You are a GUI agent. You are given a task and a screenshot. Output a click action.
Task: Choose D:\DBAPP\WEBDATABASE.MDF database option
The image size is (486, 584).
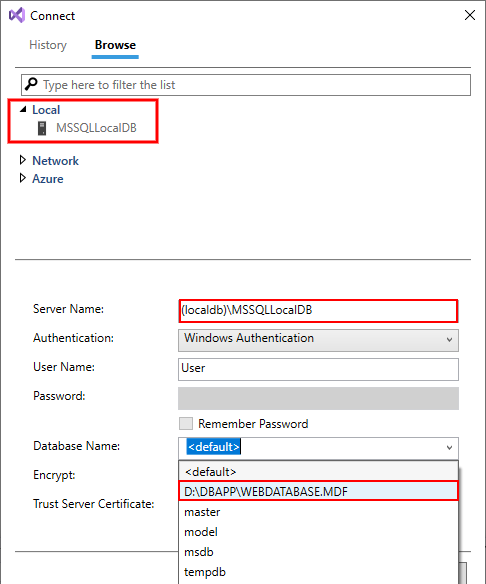pos(318,491)
